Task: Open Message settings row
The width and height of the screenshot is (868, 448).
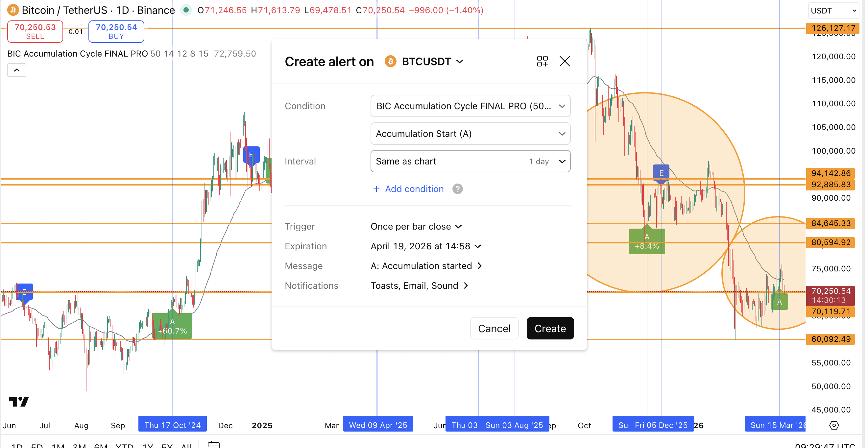Action: click(x=426, y=266)
